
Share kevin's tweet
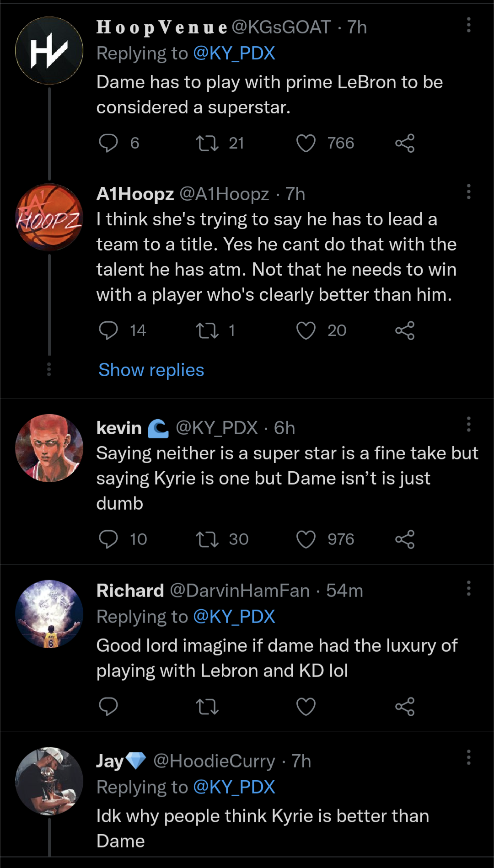(405, 539)
